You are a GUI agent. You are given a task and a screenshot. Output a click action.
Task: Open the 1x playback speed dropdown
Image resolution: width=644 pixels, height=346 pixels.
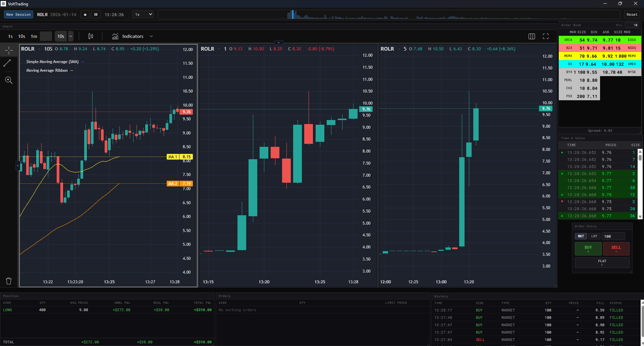click(x=143, y=14)
